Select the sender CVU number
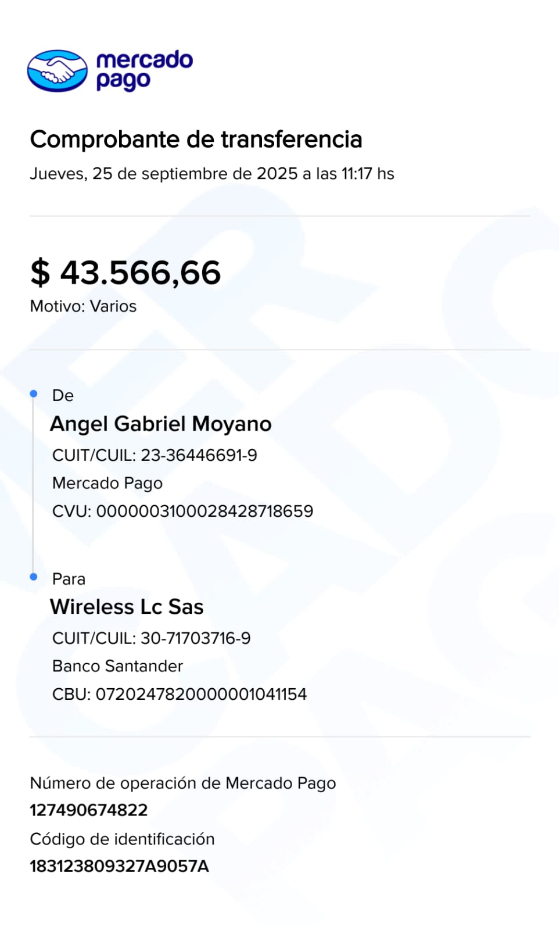Screen dimensions: 560x930 click(x=204, y=511)
